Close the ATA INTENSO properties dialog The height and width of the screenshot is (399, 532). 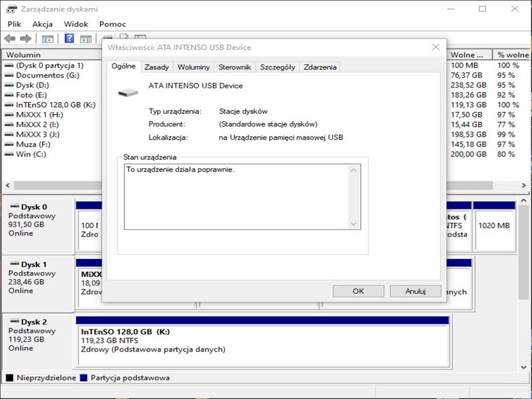tap(436, 47)
